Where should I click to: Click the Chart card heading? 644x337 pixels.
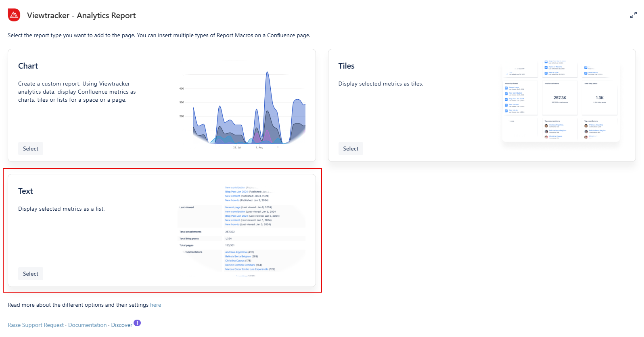pyautogui.click(x=28, y=66)
